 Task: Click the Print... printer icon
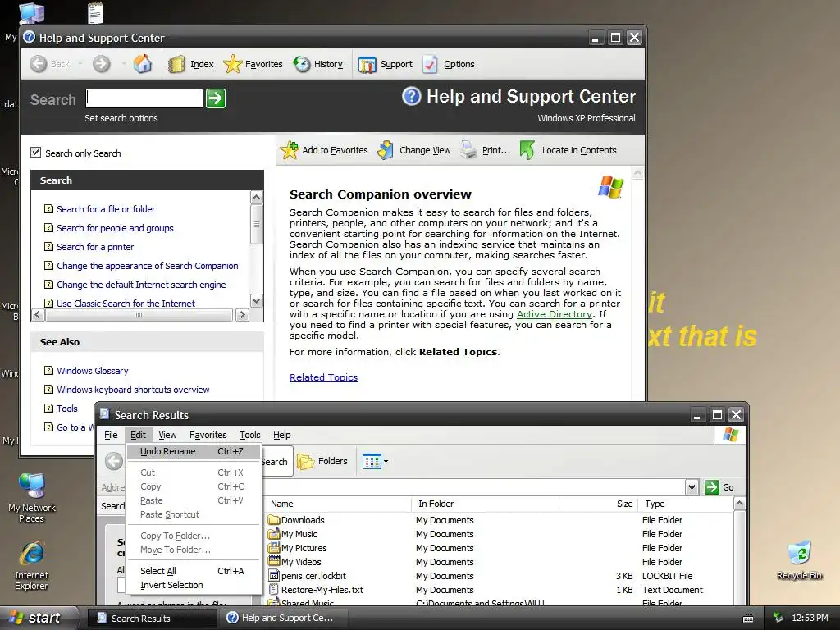pos(468,150)
